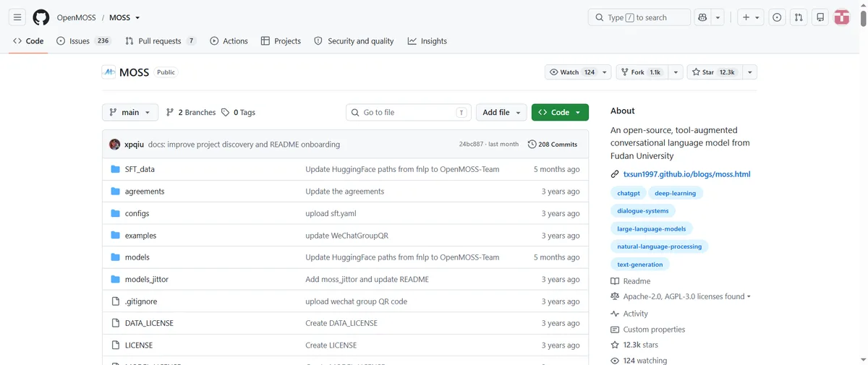Expand the Copilot options caret in header
The image size is (868, 365).
click(718, 17)
